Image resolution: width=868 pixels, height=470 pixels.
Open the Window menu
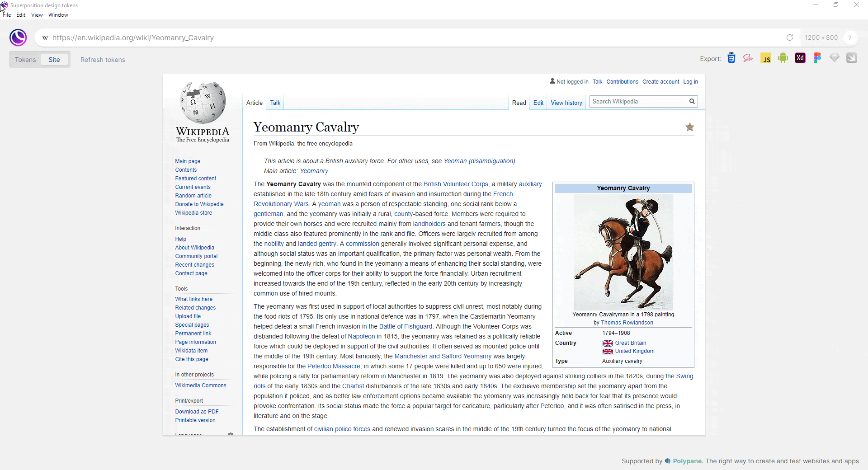pyautogui.click(x=58, y=15)
